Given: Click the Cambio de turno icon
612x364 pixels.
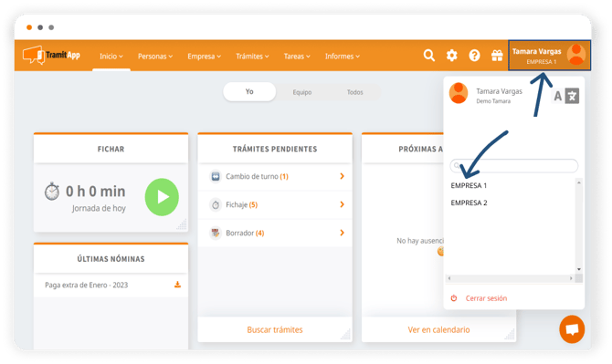Looking at the screenshot, I should (216, 177).
